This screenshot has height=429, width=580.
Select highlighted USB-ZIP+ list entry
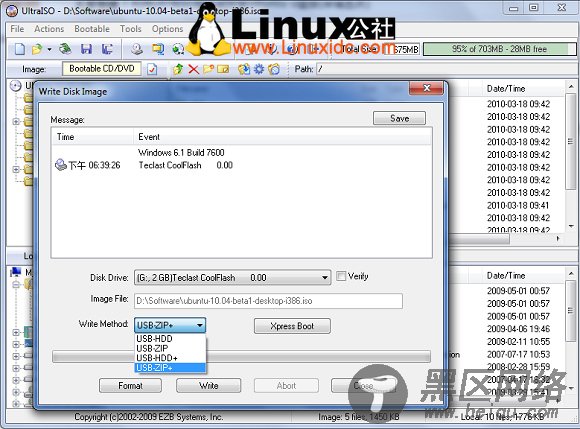[170, 367]
